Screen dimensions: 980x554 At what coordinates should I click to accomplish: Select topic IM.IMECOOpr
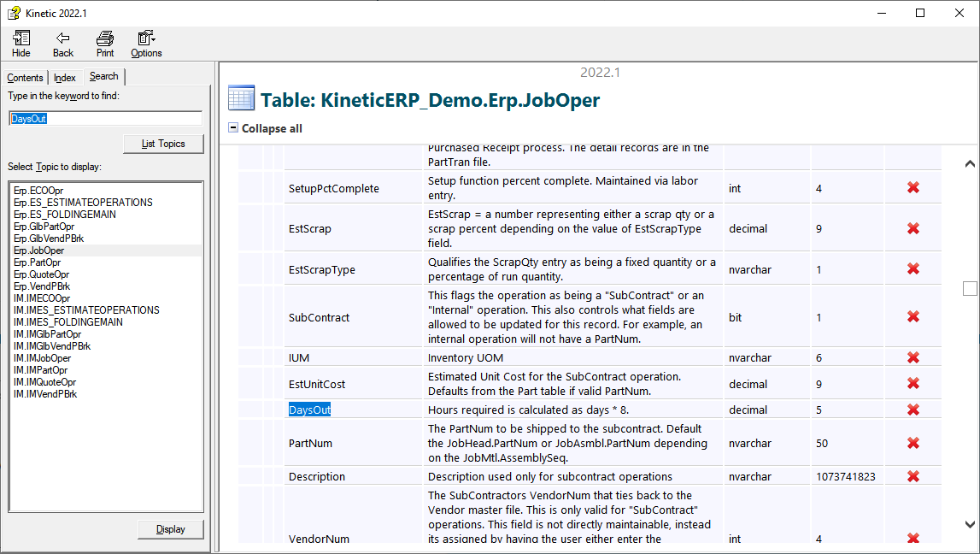coord(42,298)
